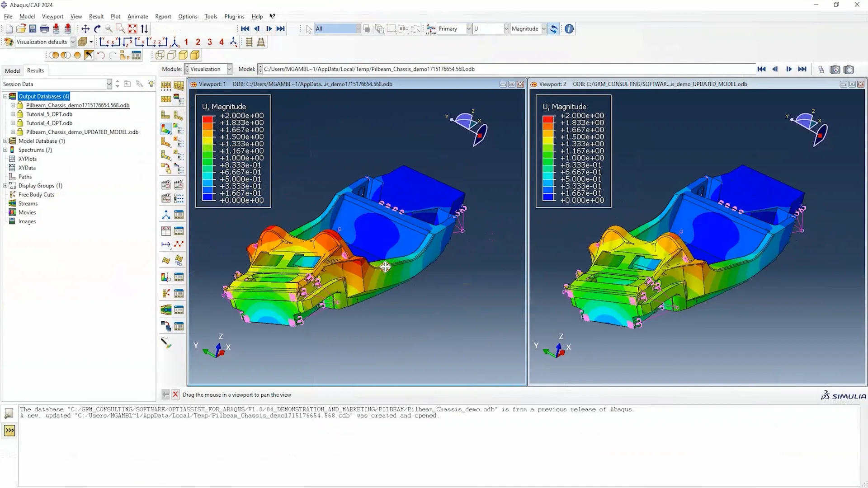Click the Print icon in toolbar

click(x=44, y=29)
